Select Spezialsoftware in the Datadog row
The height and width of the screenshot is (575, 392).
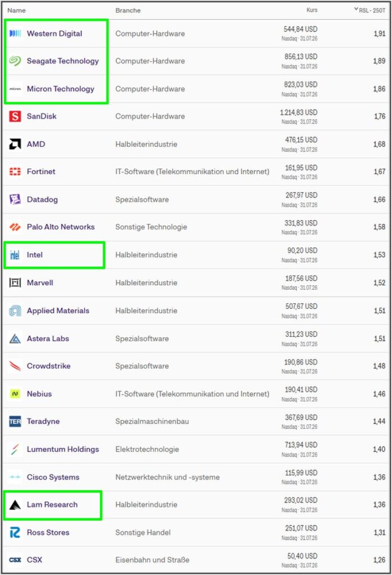point(142,199)
